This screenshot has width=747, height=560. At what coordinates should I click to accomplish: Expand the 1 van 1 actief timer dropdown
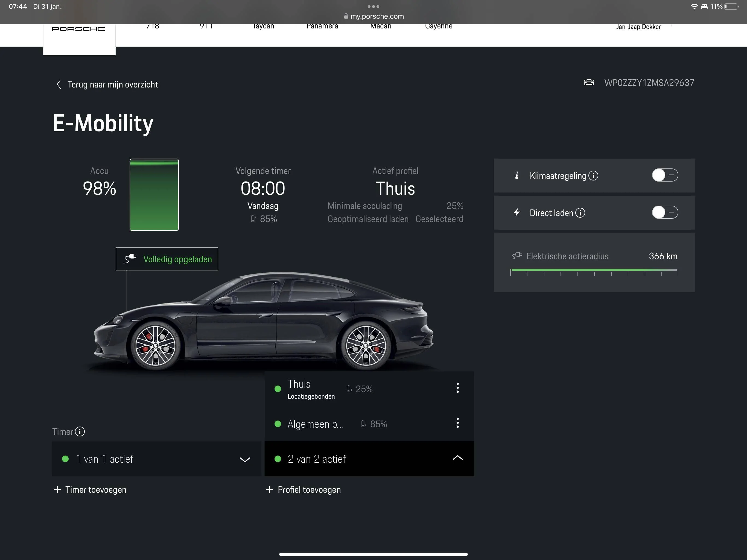pos(157,459)
